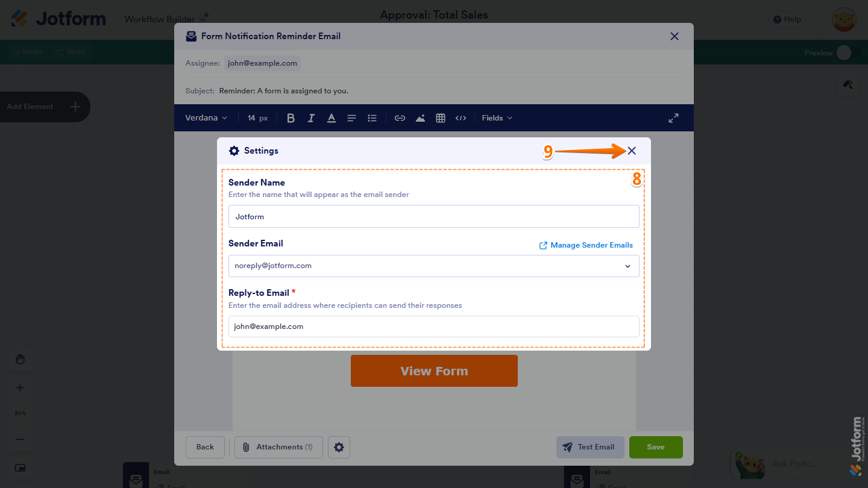Click the Redo button
The width and height of the screenshot is (868, 488).
[71, 52]
